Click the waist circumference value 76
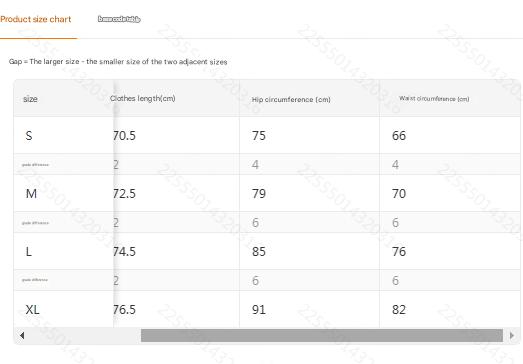The height and width of the screenshot is (364, 523). [399, 252]
